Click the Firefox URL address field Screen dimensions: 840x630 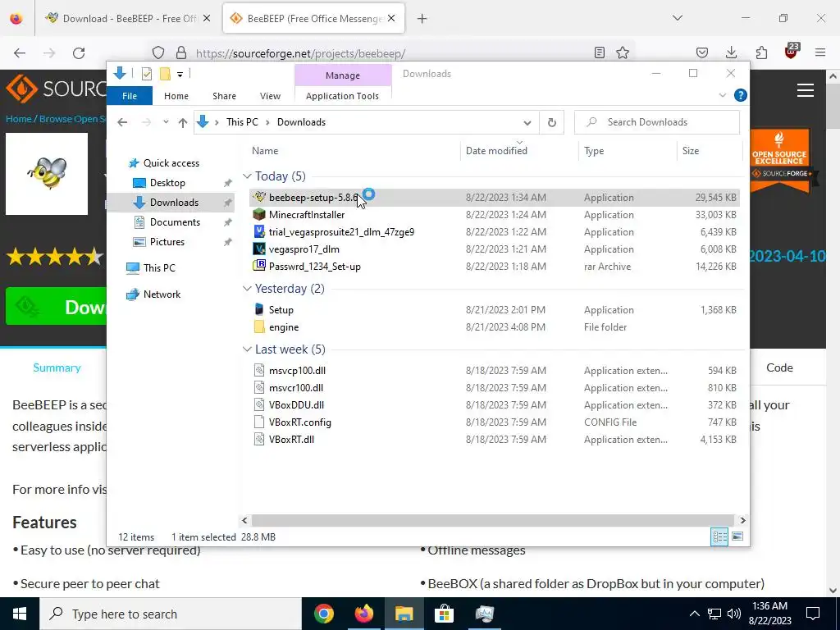(x=391, y=53)
